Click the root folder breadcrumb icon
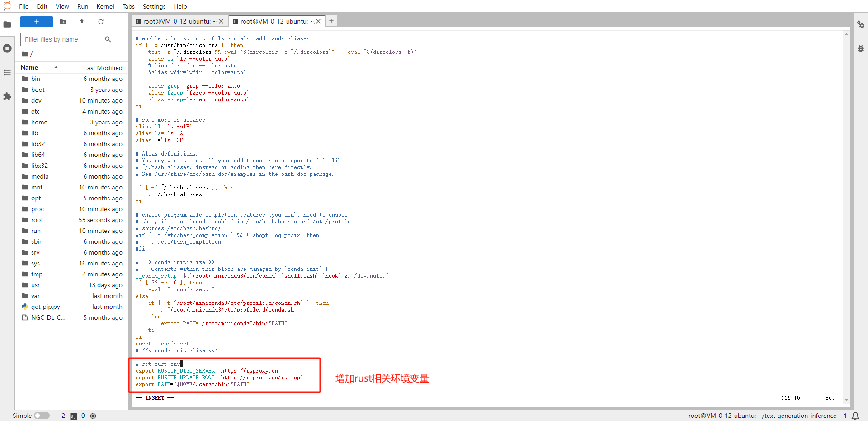Screen dimensions: 868x421 coord(25,54)
